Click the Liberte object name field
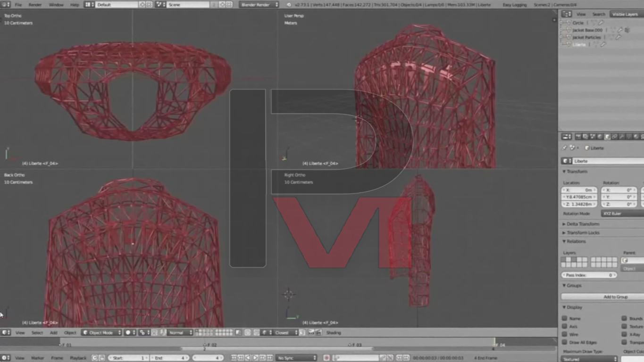Screen dimensions: 644x362 click(x=608, y=161)
